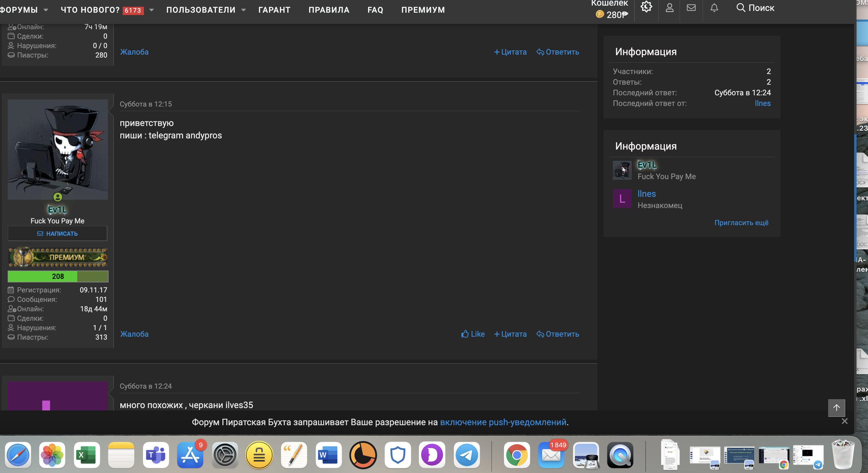Click Жалоба under the first post
The image size is (868, 473).
coord(134,52)
